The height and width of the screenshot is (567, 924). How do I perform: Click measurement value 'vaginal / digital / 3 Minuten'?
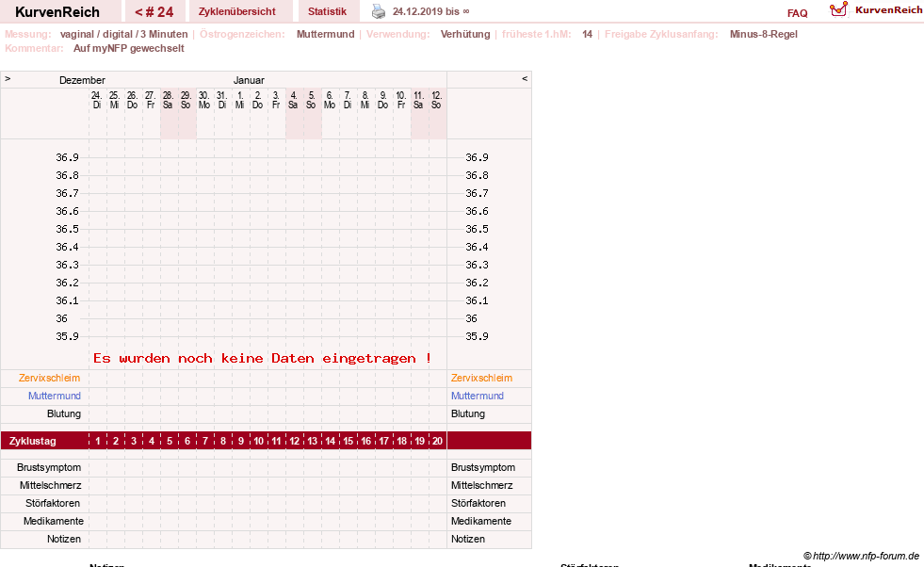point(123,34)
